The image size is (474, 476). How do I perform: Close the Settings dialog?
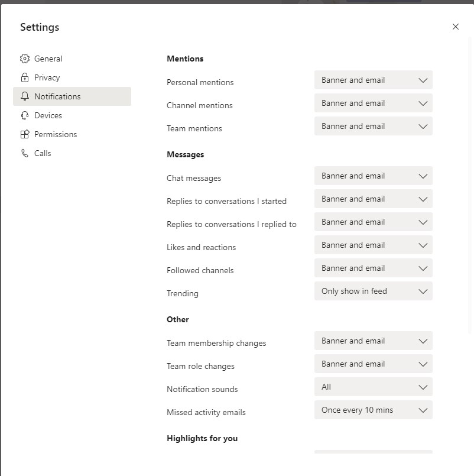[455, 27]
